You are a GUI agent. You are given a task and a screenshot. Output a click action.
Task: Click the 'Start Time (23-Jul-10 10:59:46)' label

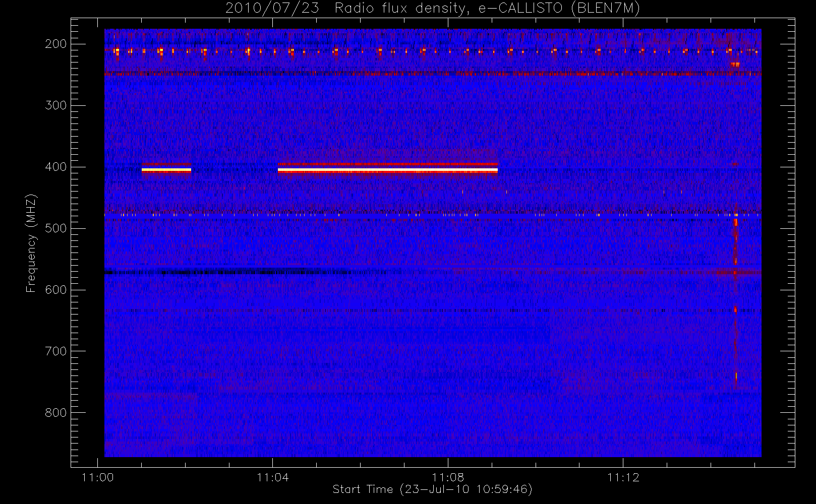click(x=433, y=489)
